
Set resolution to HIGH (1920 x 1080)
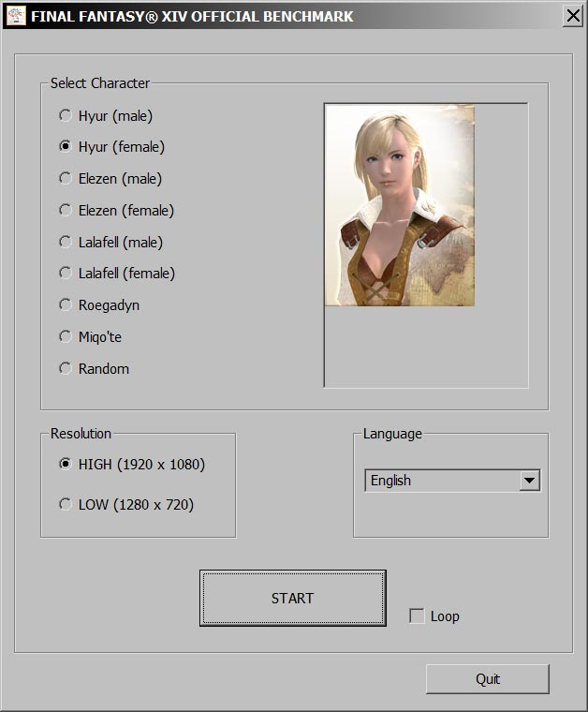pos(65,464)
